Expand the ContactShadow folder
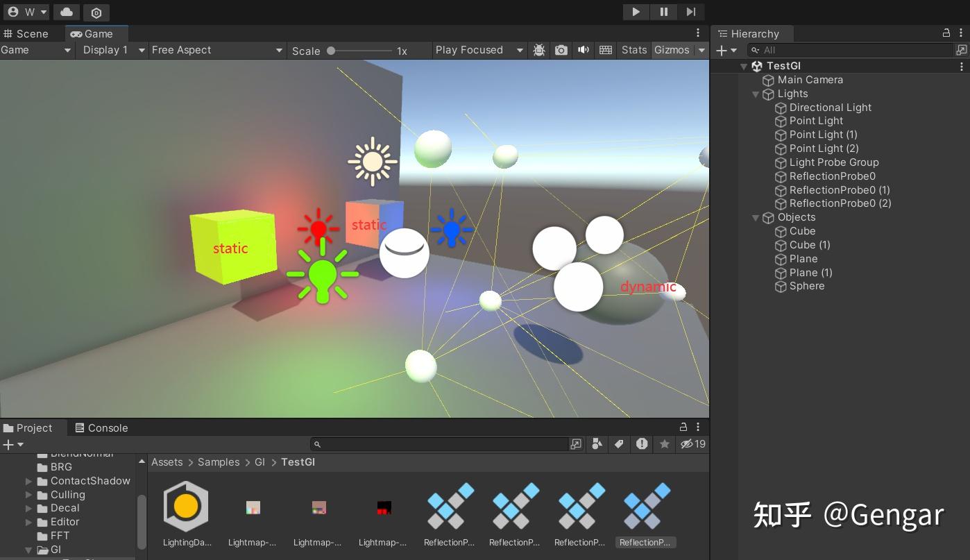Image resolution: width=970 pixels, height=560 pixels. click(x=28, y=481)
